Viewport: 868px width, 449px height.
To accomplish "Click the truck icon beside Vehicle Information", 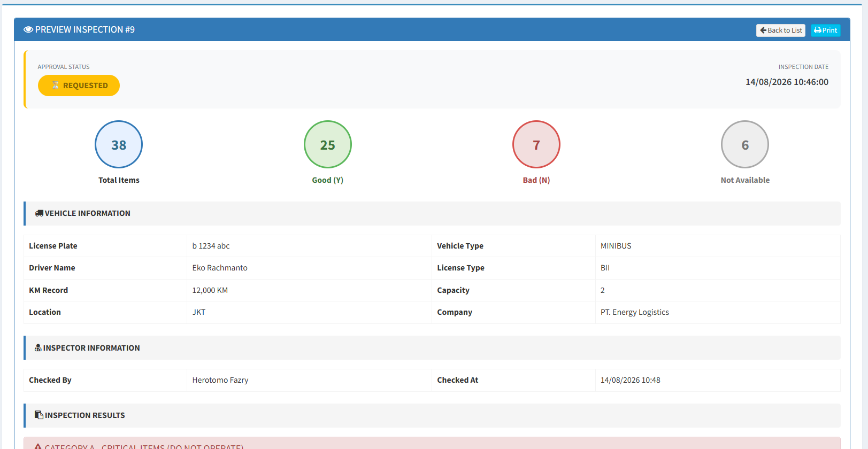I will point(39,213).
